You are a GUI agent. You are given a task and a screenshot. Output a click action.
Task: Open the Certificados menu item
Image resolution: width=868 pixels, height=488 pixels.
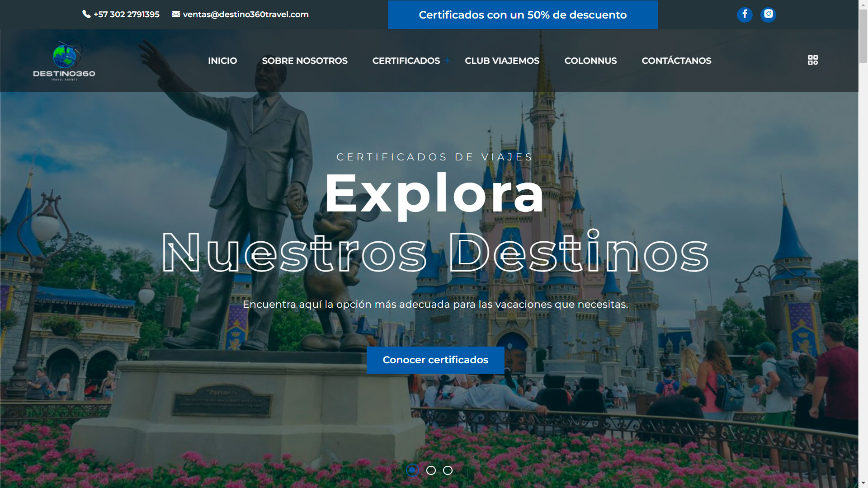pyautogui.click(x=406, y=61)
